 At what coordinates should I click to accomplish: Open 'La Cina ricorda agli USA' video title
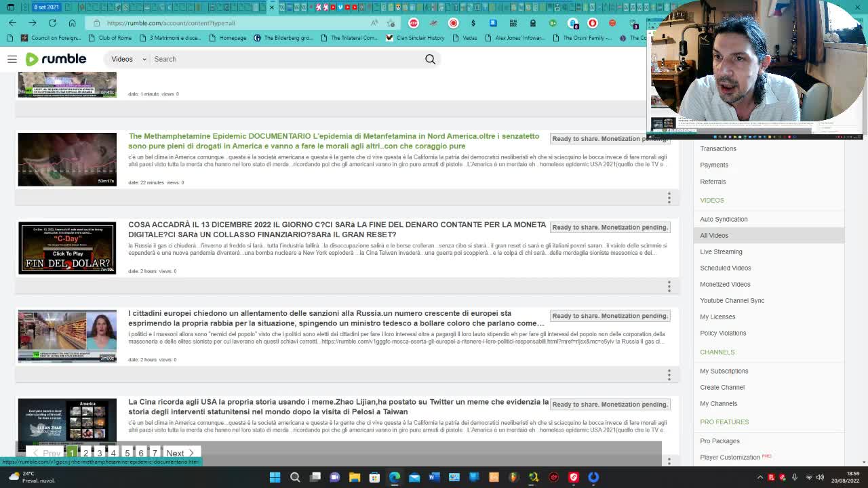click(338, 407)
